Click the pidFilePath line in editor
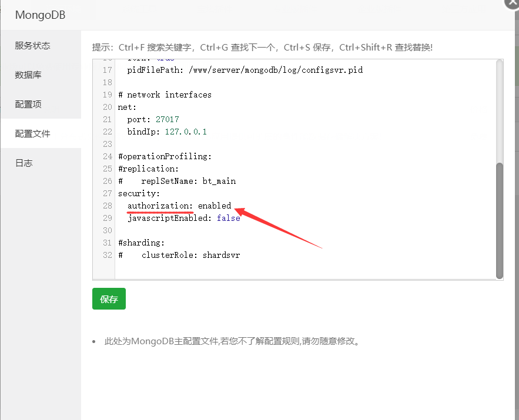519x420 pixels. 245,70
